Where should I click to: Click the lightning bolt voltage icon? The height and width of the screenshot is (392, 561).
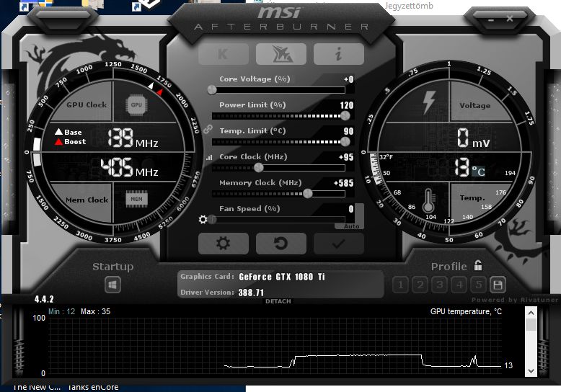(429, 102)
